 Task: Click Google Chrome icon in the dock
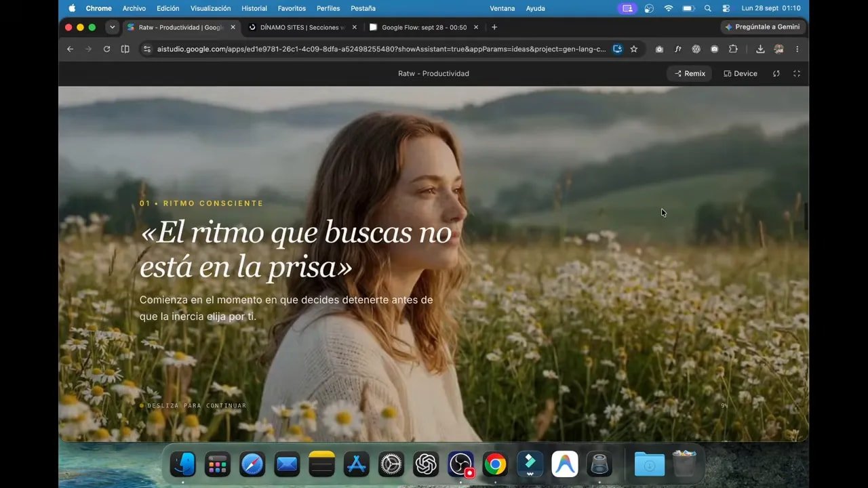point(495,464)
